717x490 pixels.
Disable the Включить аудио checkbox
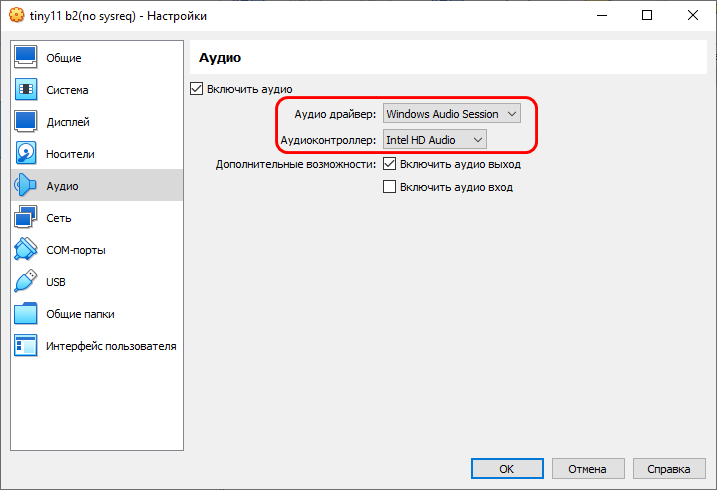(197, 89)
